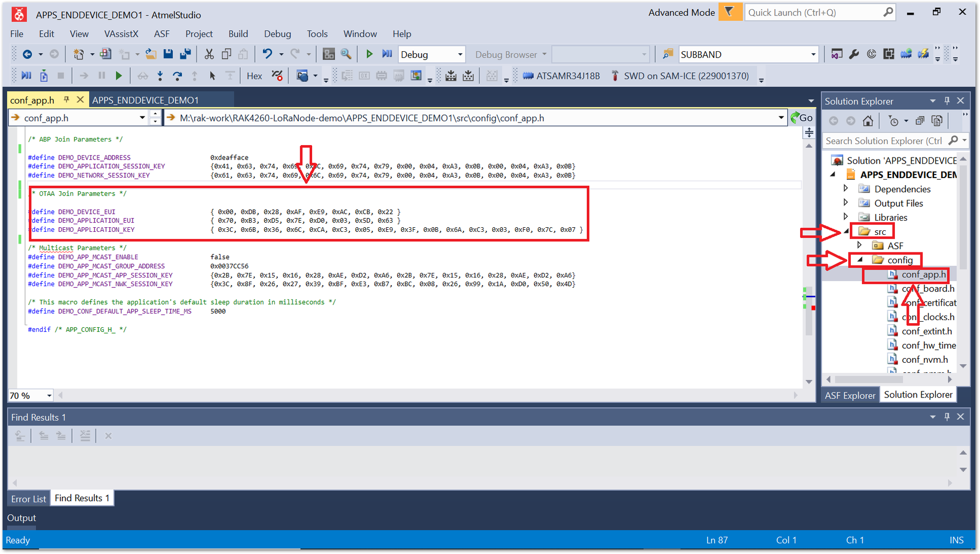Click the Find in Files magnifier icon
980x554 pixels.
[346, 54]
